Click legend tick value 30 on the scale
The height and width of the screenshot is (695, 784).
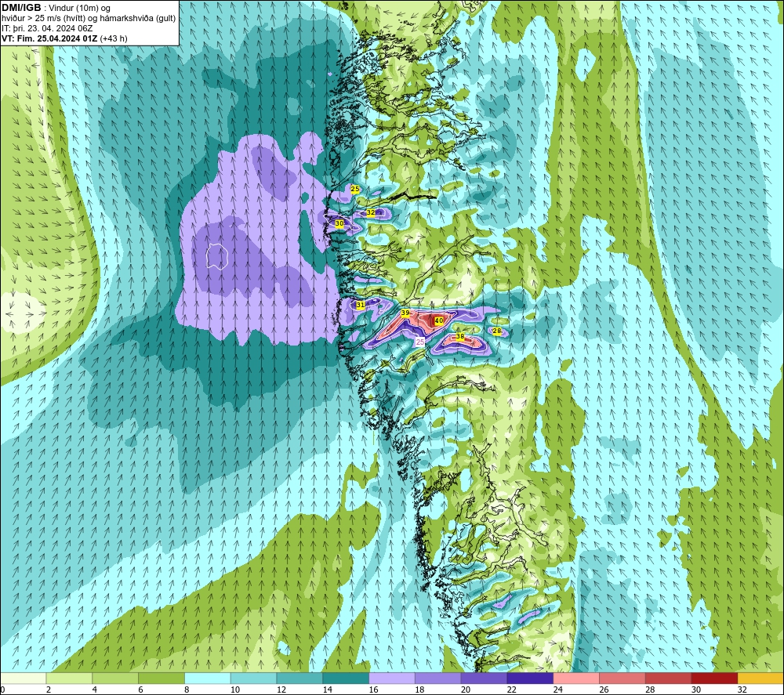coord(696,690)
